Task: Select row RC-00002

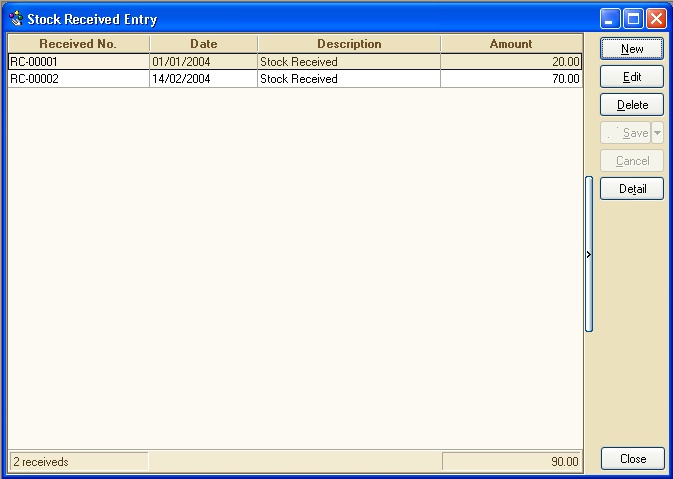Action: (295, 79)
